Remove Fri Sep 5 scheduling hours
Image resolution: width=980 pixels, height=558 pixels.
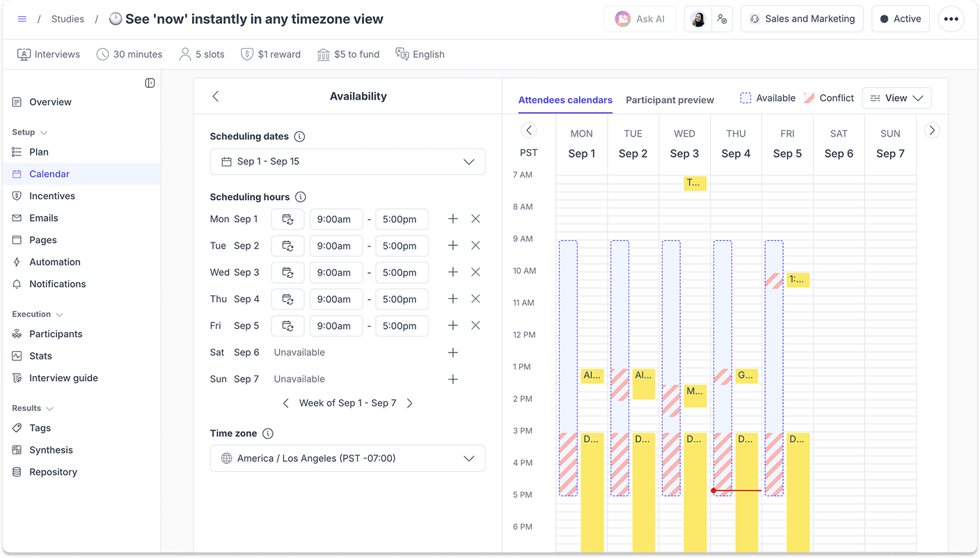[475, 325]
